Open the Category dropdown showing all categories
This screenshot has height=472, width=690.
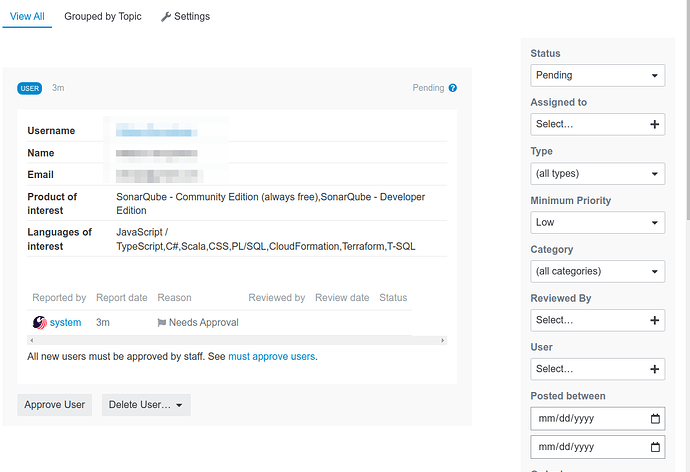pos(598,271)
